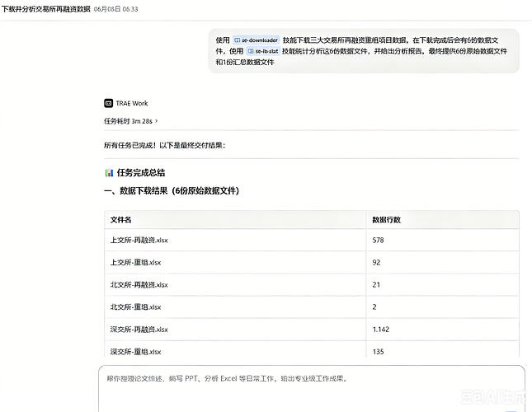Click the text 所有任务已完成！以下是最终交付结果

165,145
